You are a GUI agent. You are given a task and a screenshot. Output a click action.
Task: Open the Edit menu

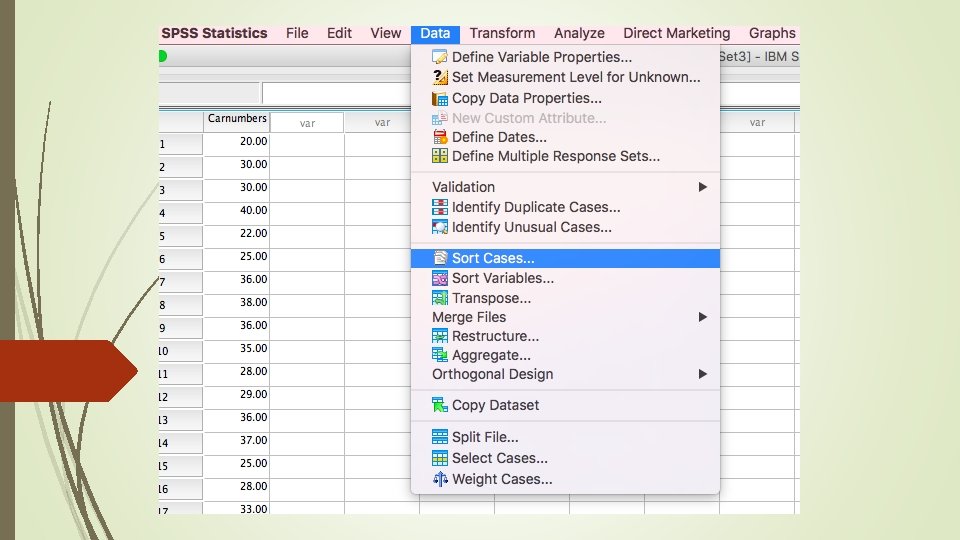click(339, 33)
